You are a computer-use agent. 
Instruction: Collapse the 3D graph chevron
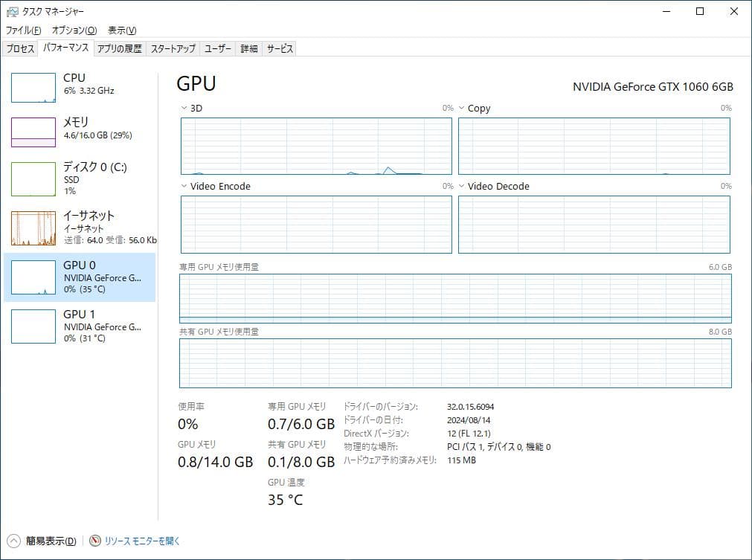tap(181, 108)
